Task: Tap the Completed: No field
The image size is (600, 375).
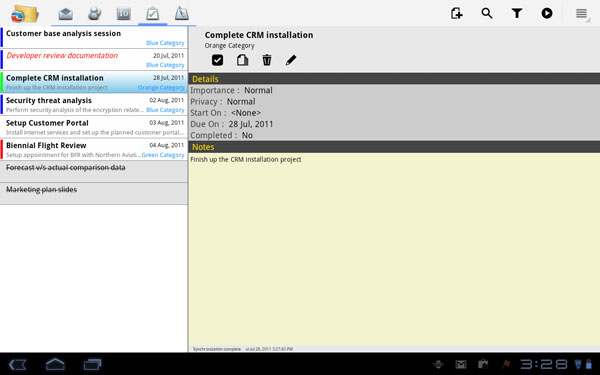Action: coord(222,135)
